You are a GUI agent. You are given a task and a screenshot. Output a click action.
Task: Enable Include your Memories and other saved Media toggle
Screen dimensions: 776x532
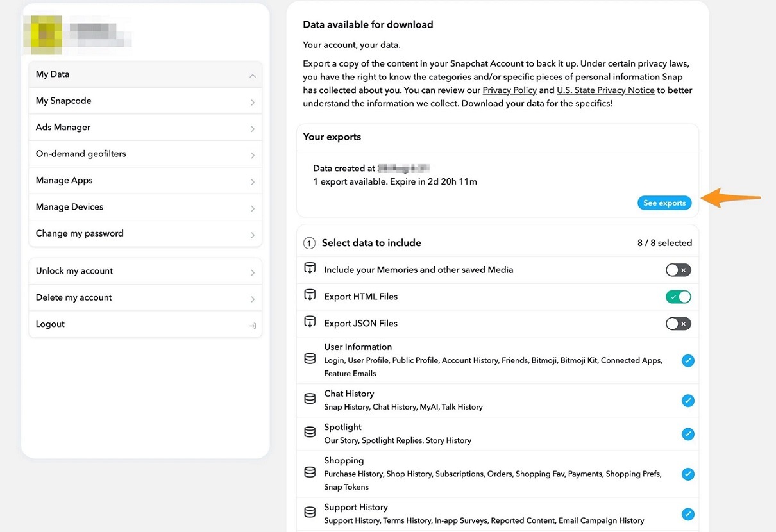(678, 270)
